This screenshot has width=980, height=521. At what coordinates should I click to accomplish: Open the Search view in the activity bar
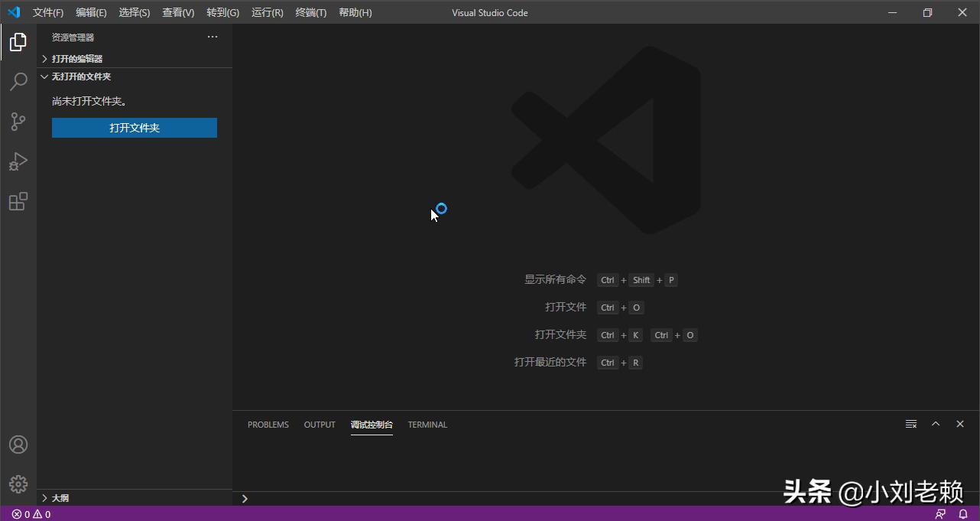(x=18, y=81)
